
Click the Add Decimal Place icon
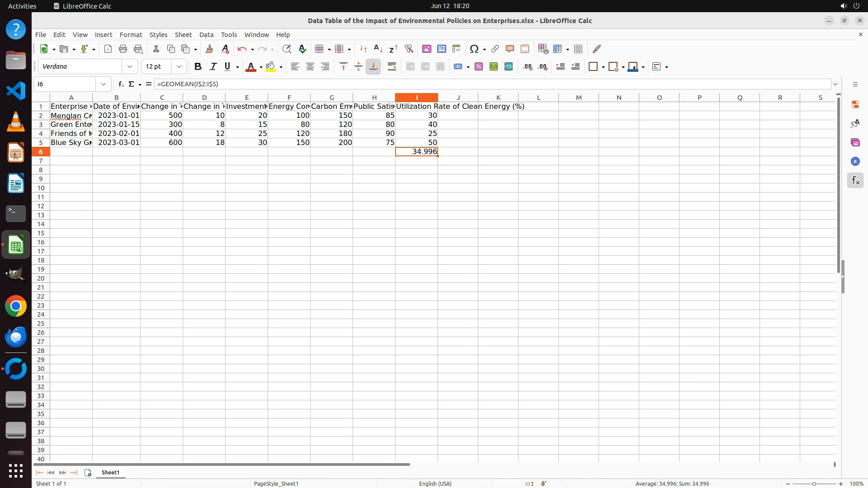528,67
